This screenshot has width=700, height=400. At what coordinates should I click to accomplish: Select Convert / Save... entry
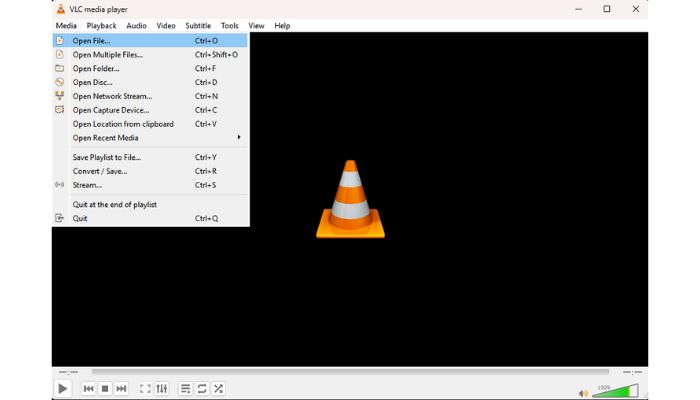pos(150,171)
